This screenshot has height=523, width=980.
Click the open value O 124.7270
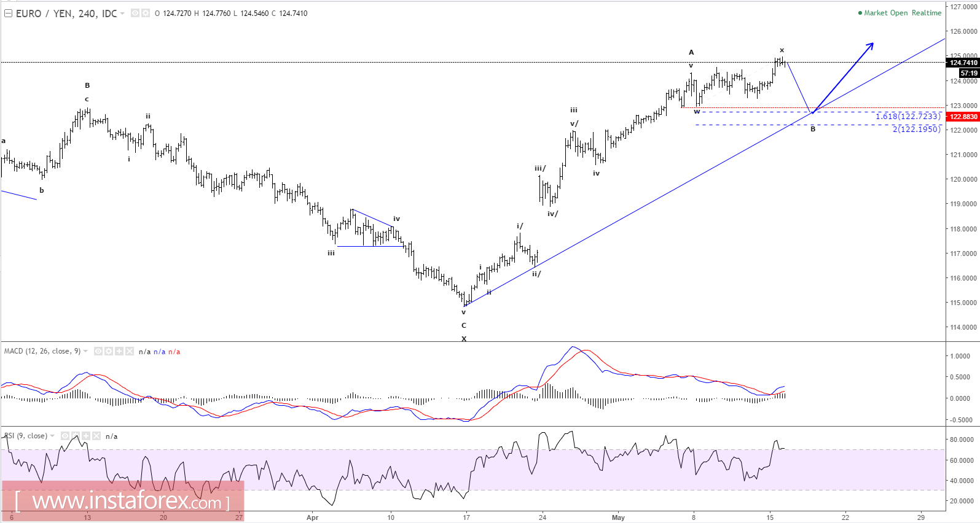(x=173, y=14)
